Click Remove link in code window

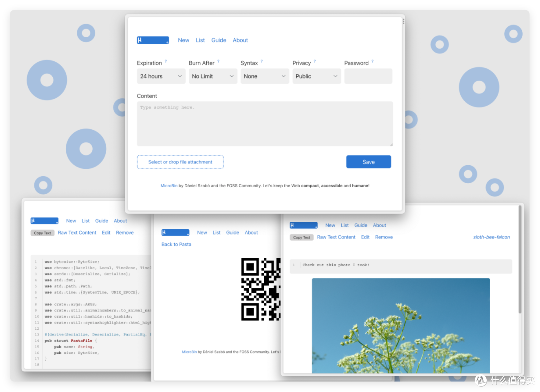125,233
